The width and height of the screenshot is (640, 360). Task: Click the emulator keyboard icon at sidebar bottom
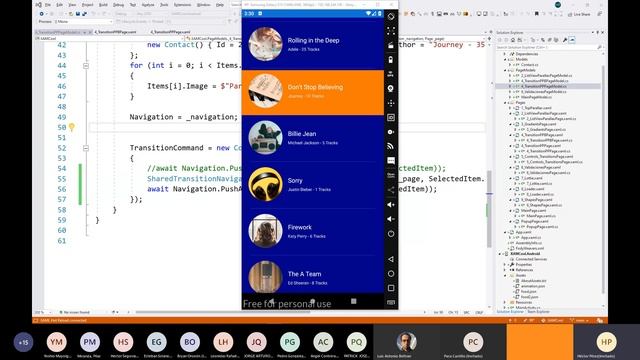click(x=391, y=302)
